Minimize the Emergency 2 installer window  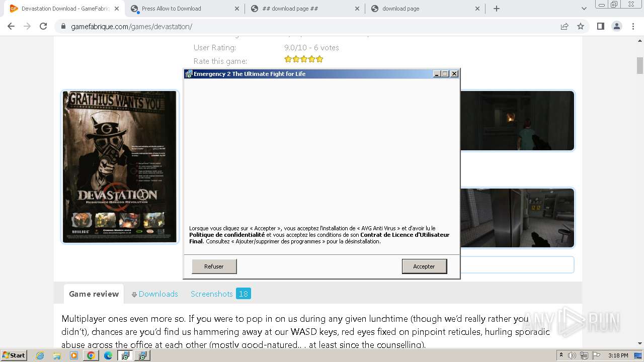437,74
